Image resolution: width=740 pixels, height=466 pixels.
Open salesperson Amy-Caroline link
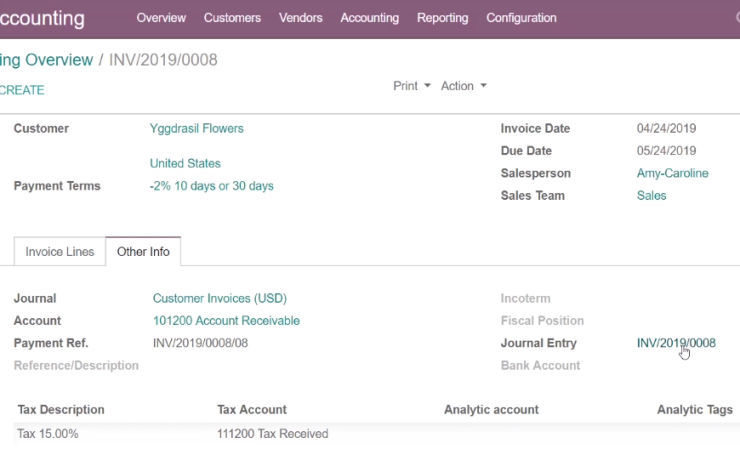[x=673, y=173]
